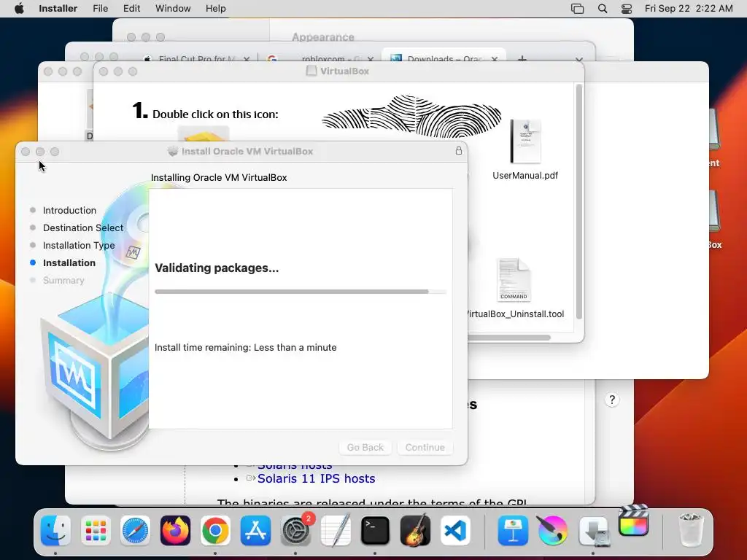Viewport: 747px width, 560px height.
Task: Open Google Chrome in the Dock
Action: coord(215,530)
